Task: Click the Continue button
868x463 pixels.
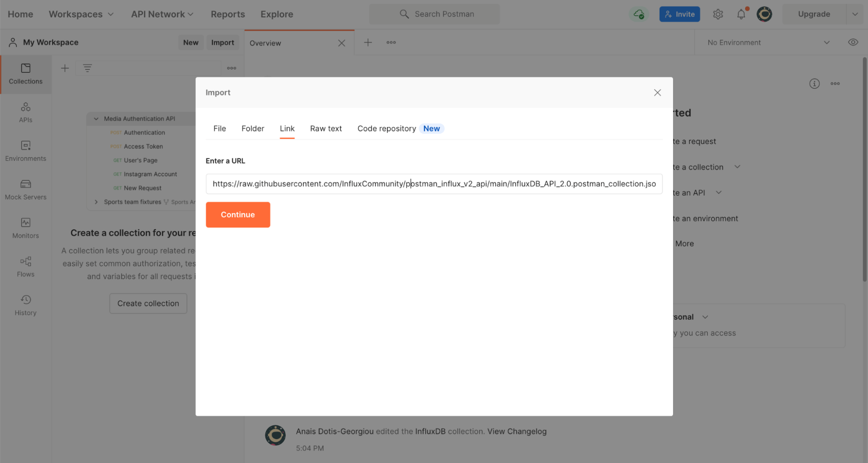Action: (238, 214)
